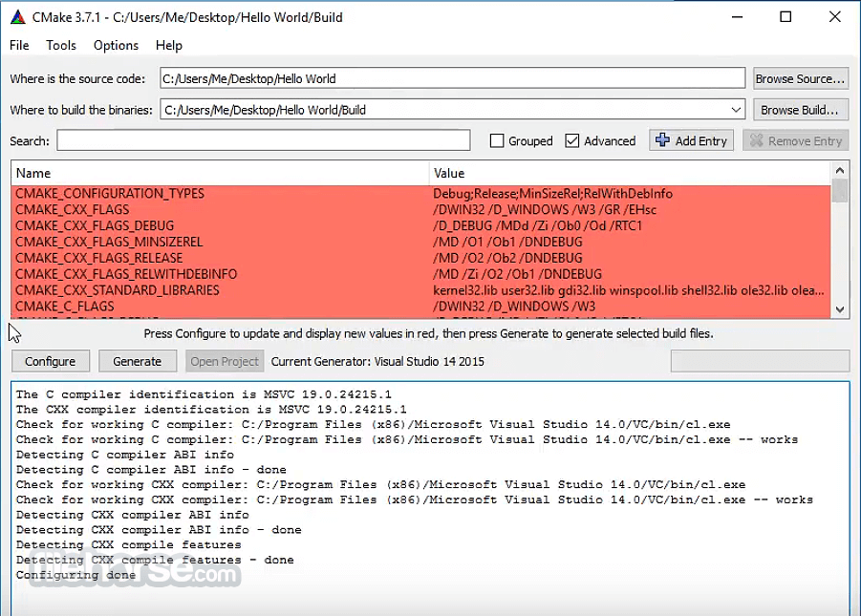The width and height of the screenshot is (861, 616).
Task: Click the Open Project button
Action: click(x=225, y=361)
